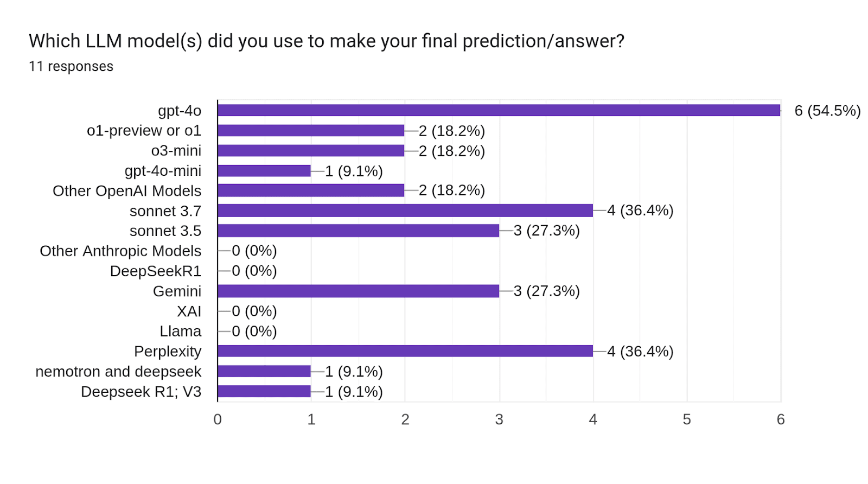This screenshot has height=484, width=868.
Task: Click the 'DeepSeekR1' category label
Action: pyautogui.click(x=156, y=271)
